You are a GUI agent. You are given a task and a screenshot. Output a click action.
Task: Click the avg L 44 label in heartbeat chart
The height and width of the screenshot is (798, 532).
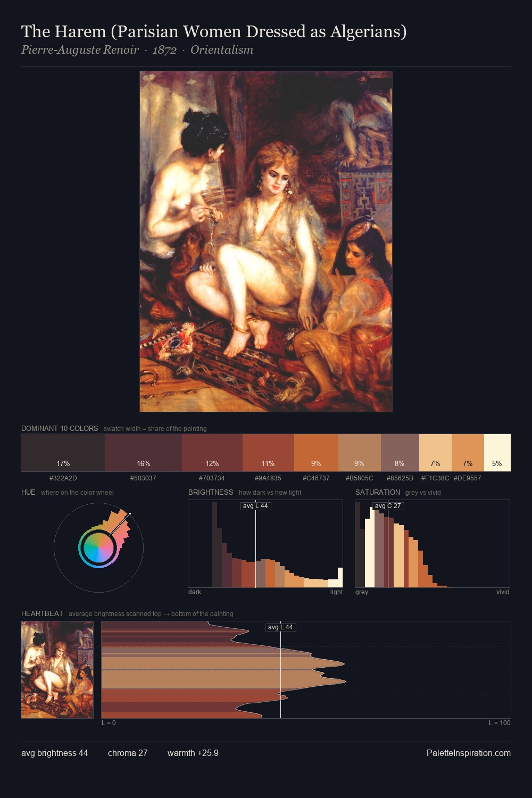280,627
